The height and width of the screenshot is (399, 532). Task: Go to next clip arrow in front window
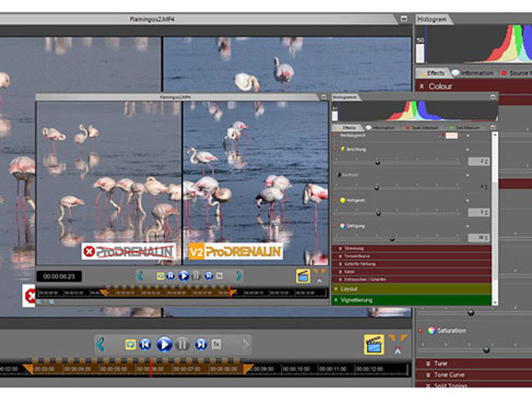coord(239,276)
